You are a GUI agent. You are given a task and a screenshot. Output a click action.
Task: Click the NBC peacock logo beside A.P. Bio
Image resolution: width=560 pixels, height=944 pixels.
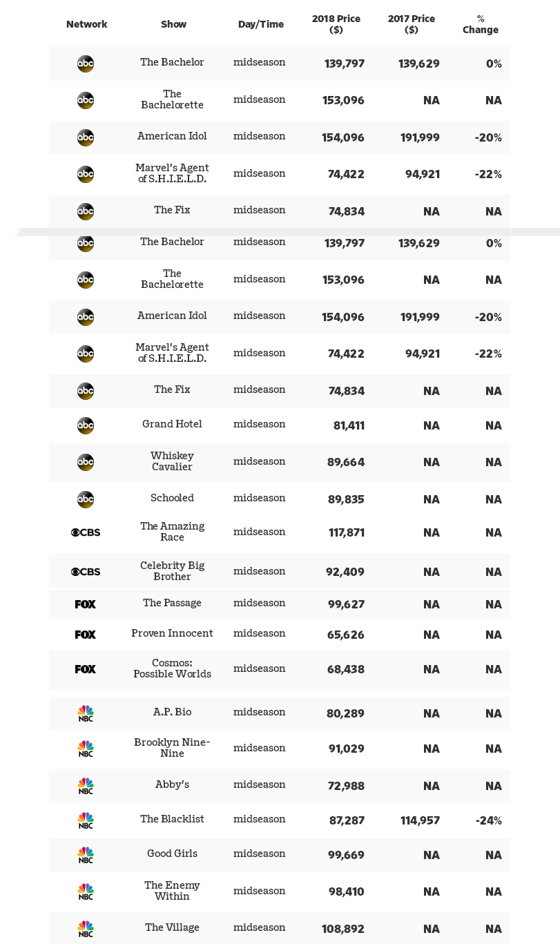point(86,713)
